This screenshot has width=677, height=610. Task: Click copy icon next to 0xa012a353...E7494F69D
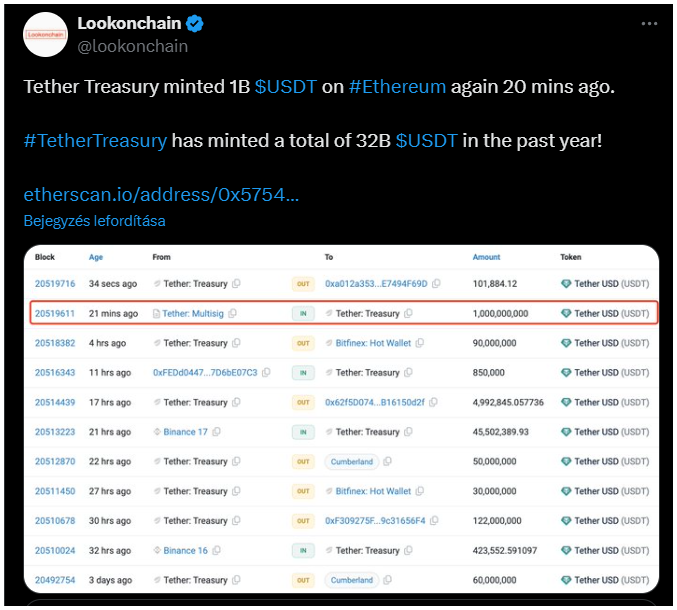(435, 284)
